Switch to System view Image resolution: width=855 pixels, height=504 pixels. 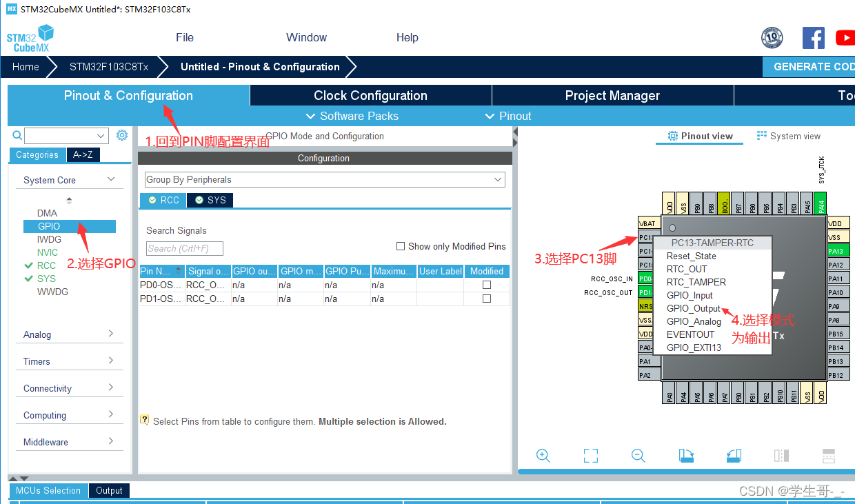[789, 136]
